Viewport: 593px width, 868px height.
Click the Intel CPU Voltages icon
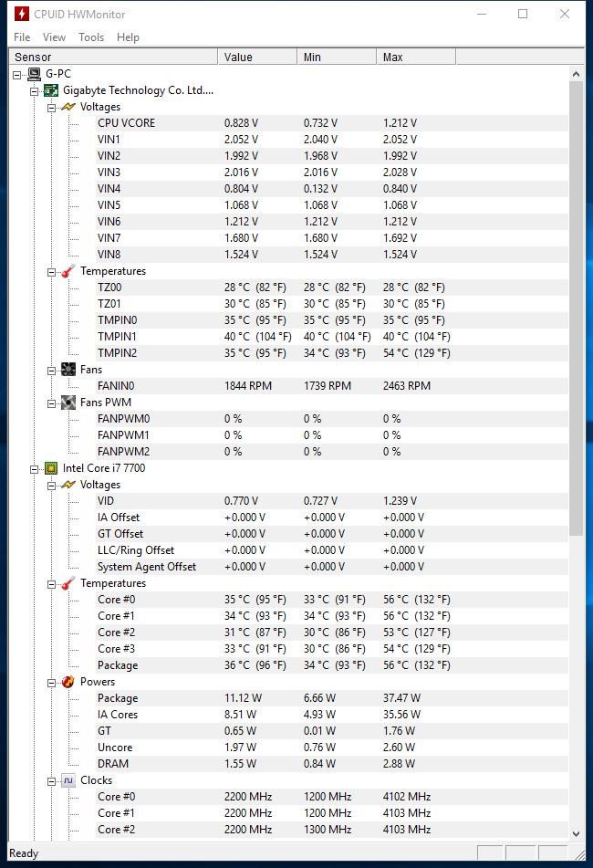(68, 485)
